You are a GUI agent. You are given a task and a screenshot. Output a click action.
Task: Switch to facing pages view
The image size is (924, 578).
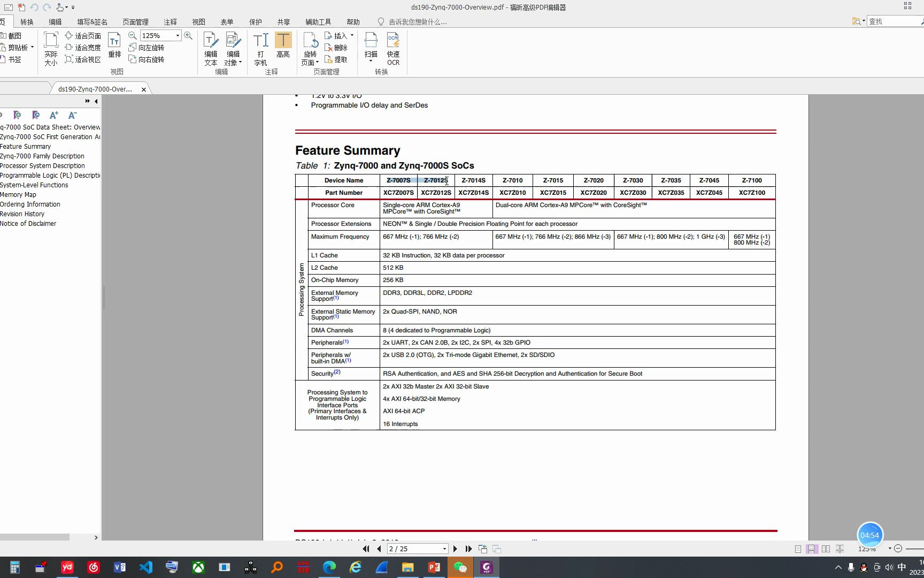click(x=826, y=549)
